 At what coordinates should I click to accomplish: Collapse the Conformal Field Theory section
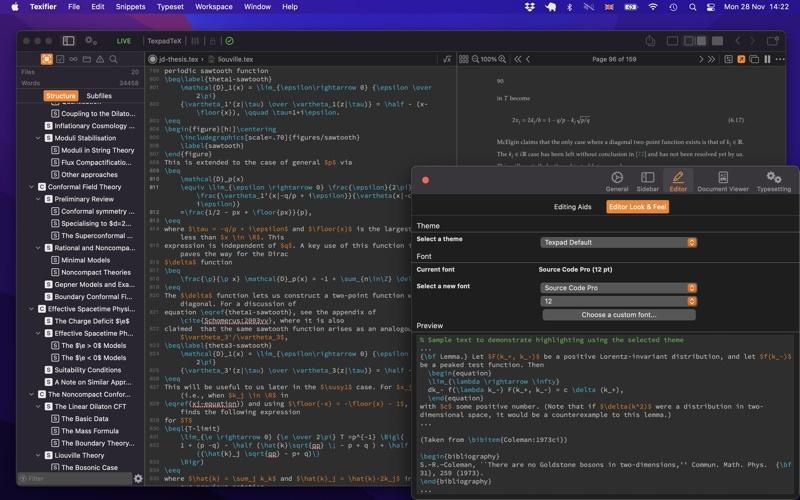[31, 187]
